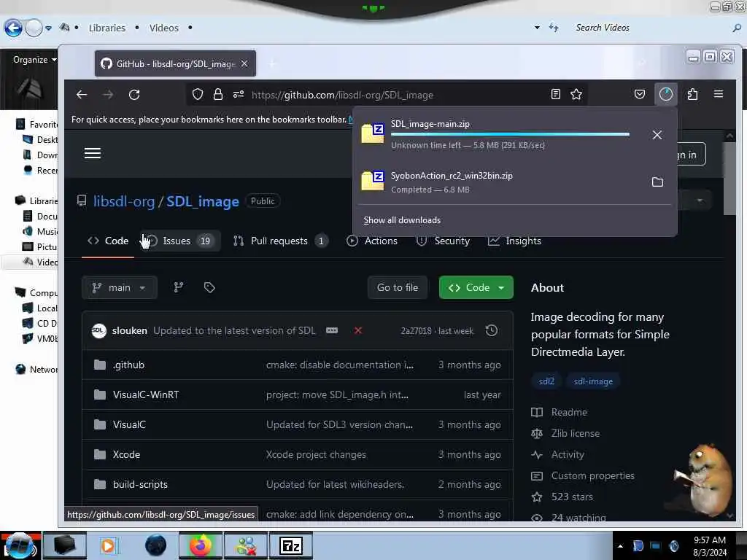The width and height of the screenshot is (747, 560).
Task: Open the main branch dropdown
Action: pyautogui.click(x=119, y=287)
